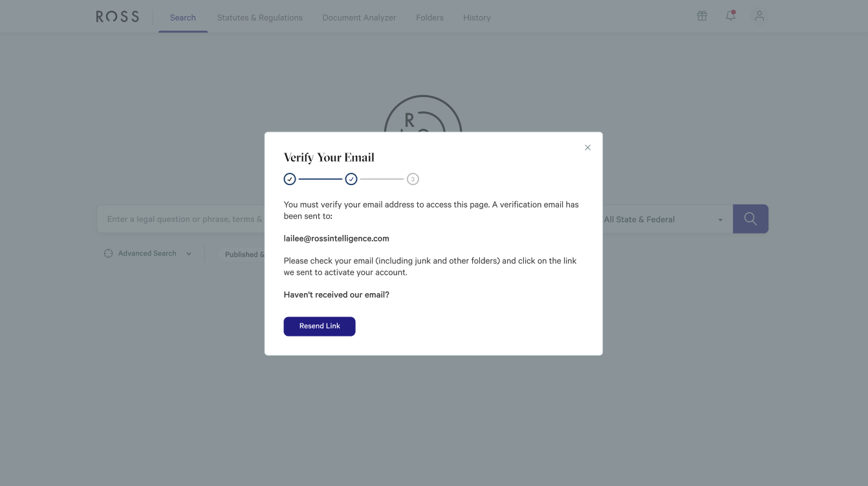Open the Folders tab
Screen dimensions: 868x486
point(429,17)
